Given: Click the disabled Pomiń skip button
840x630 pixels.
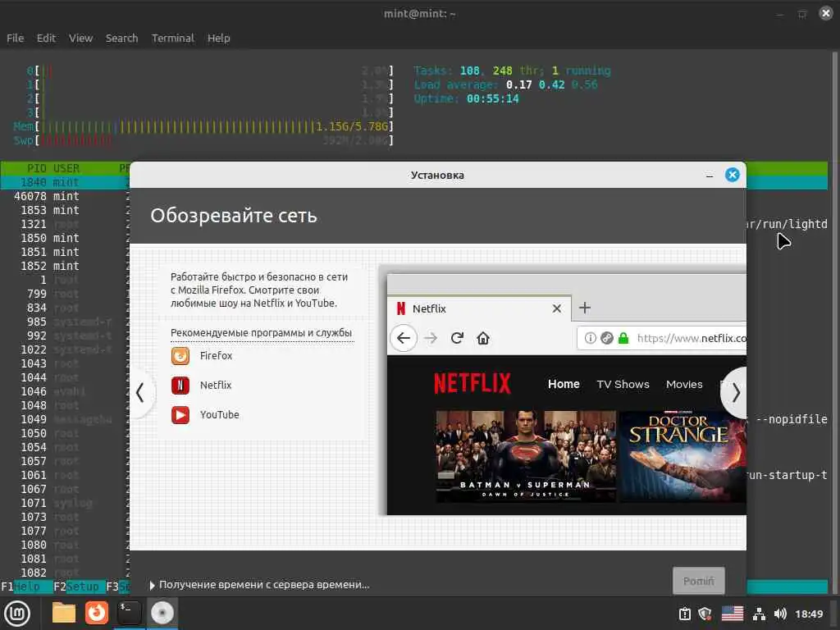Looking at the screenshot, I should click(x=699, y=581).
